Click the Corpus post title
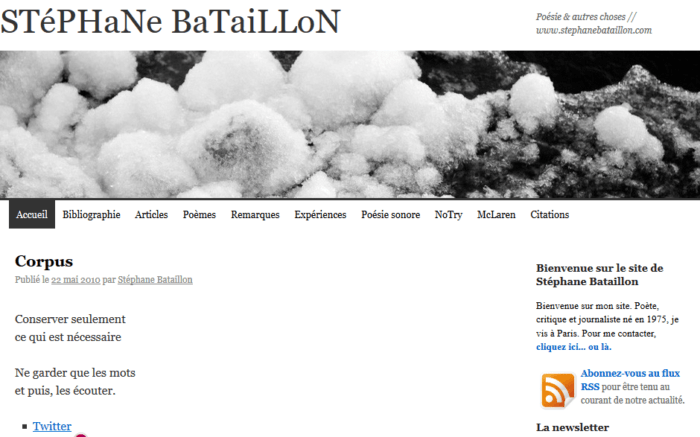The image size is (700, 437). [44, 261]
